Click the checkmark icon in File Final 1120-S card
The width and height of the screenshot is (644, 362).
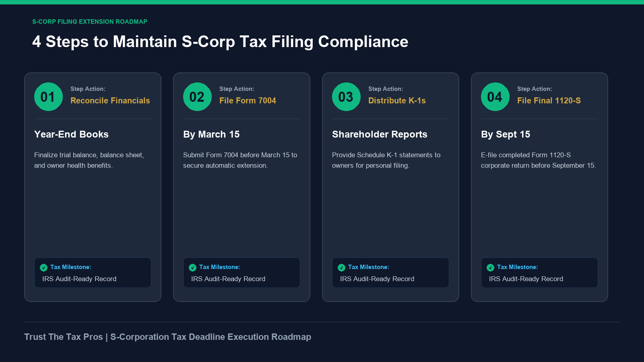(490, 267)
